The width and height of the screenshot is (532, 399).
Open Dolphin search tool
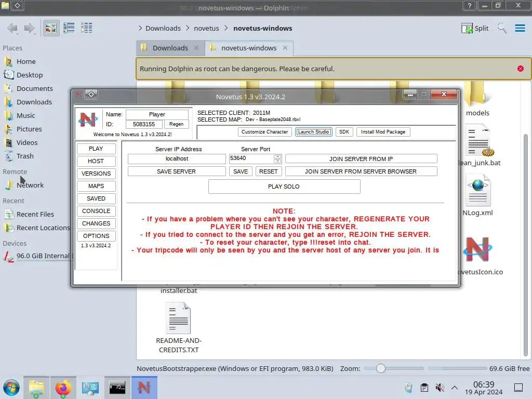click(502, 28)
